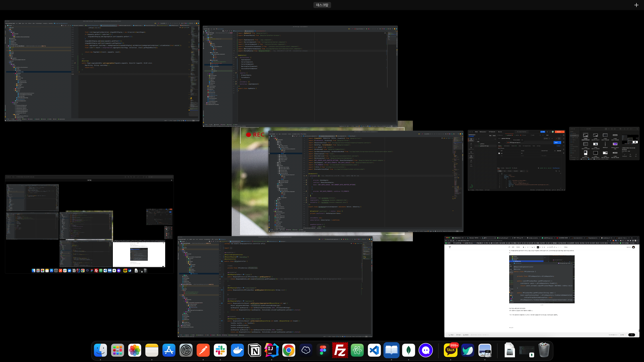Open the Trash in the dock
This screenshot has height=362, width=644.
[544, 350]
